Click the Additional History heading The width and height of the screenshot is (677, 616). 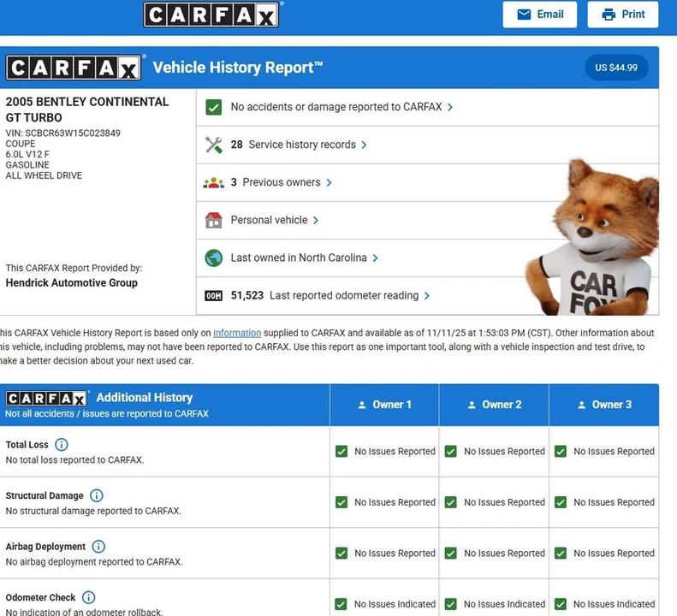pos(145,398)
